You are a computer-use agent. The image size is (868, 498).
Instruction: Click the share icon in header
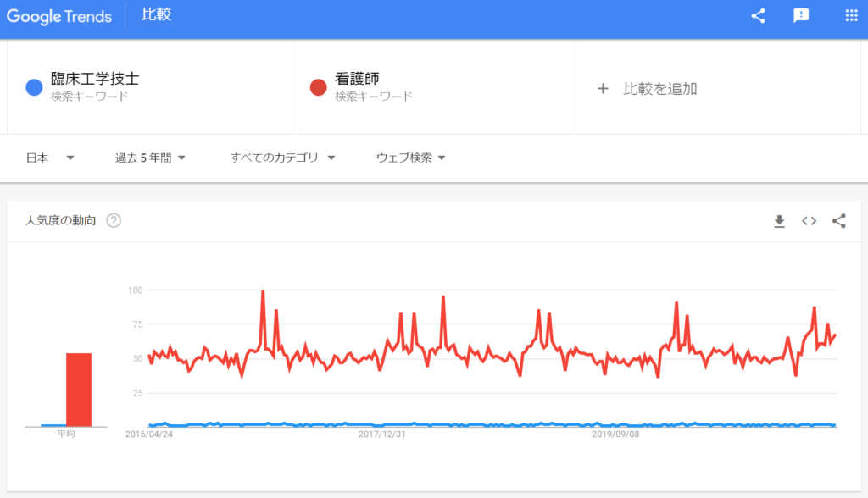pos(758,15)
